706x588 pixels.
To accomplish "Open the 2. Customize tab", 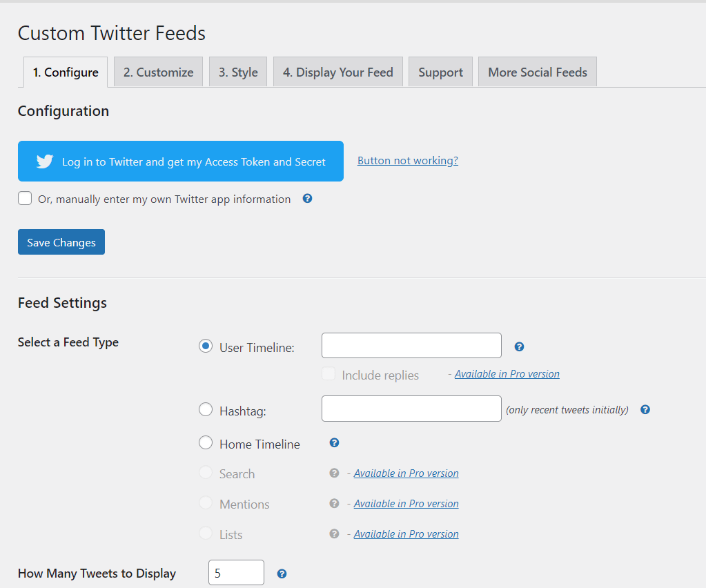I will click(159, 72).
